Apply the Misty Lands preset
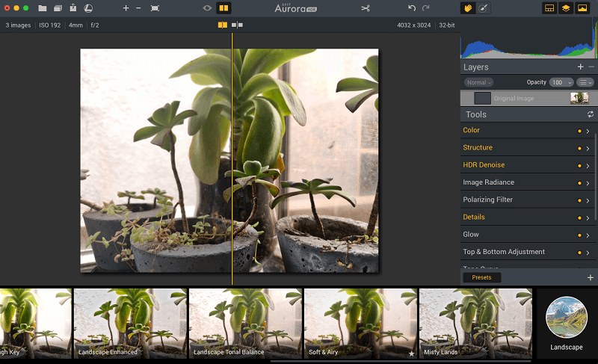Image resolution: width=598 pixels, height=364 pixels. click(x=475, y=323)
